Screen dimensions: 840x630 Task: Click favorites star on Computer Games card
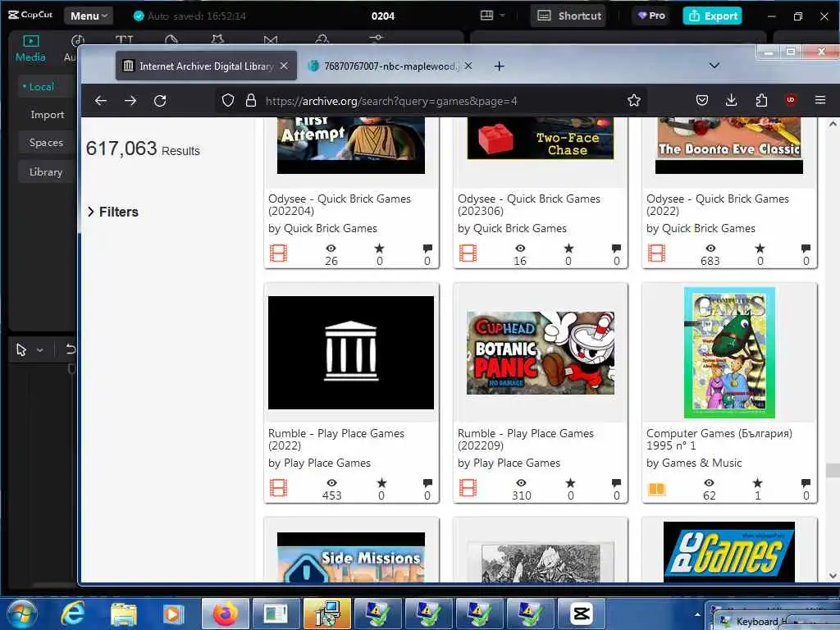pos(757,482)
